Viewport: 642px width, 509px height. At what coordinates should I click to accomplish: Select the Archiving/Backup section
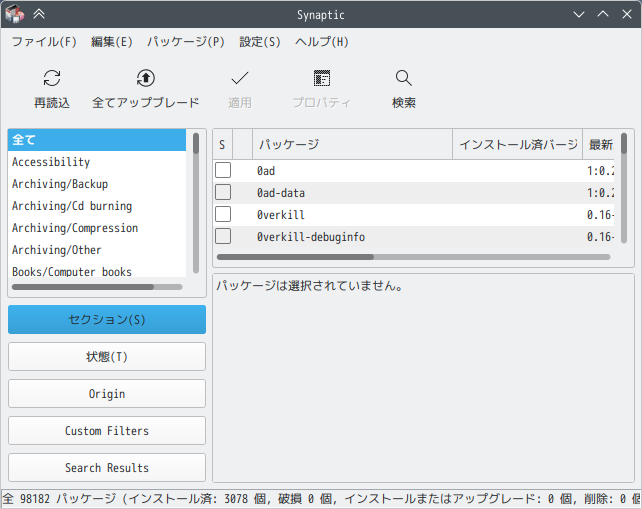[97, 184]
